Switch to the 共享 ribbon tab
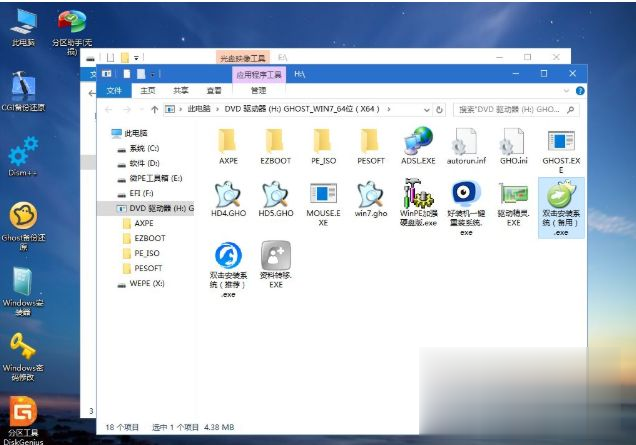The height and width of the screenshot is (445, 636). [x=180, y=90]
